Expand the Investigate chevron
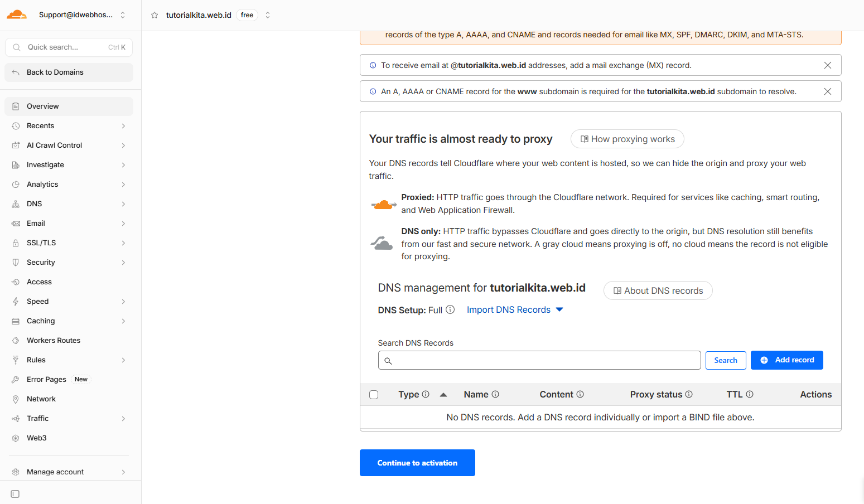864x504 pixels. (123, 165)
